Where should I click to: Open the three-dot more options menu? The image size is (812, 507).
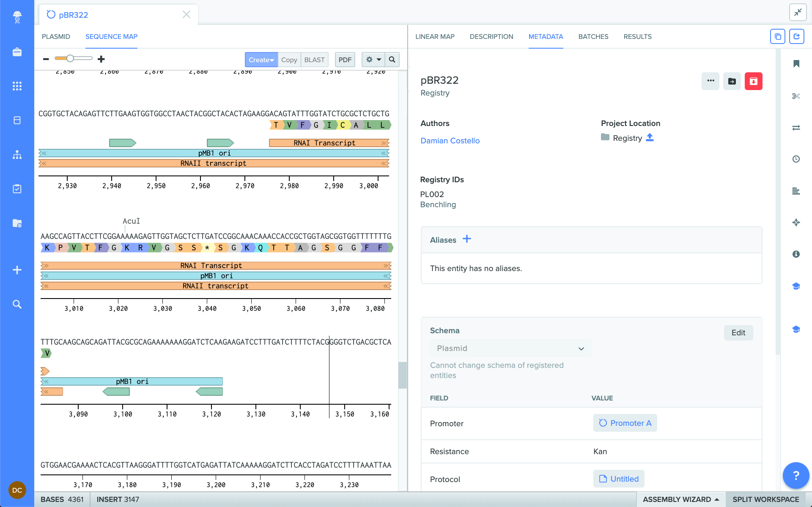click(x=710, y=81)
